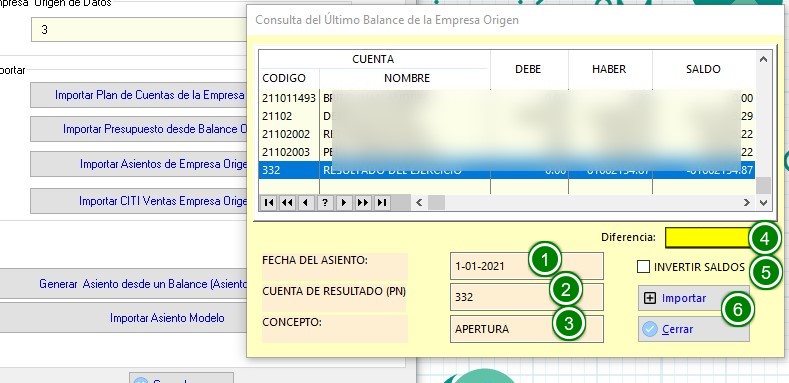Go to previous record in navigator
Screen dimensions: 789x383
point(305,202)
